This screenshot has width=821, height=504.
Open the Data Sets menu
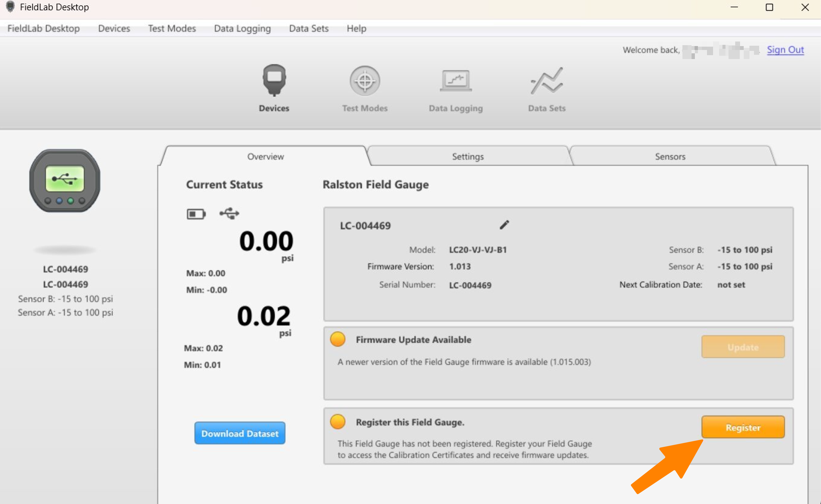[x=309, y=28]
